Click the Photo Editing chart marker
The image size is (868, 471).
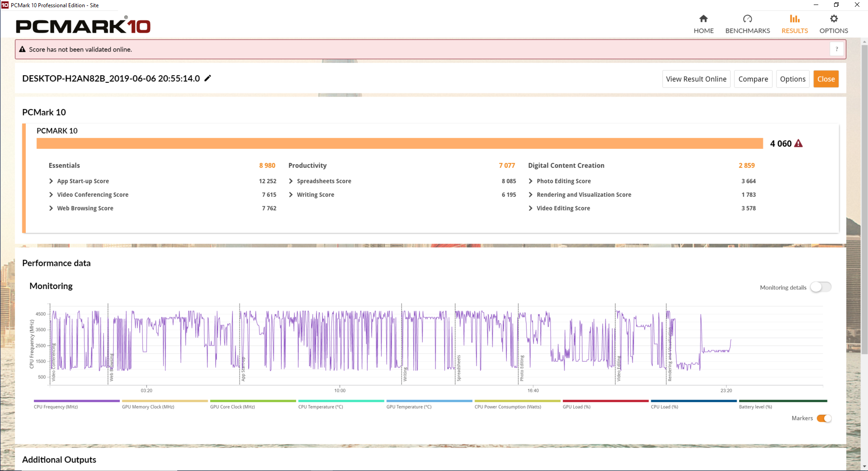[x=521, y=368]
